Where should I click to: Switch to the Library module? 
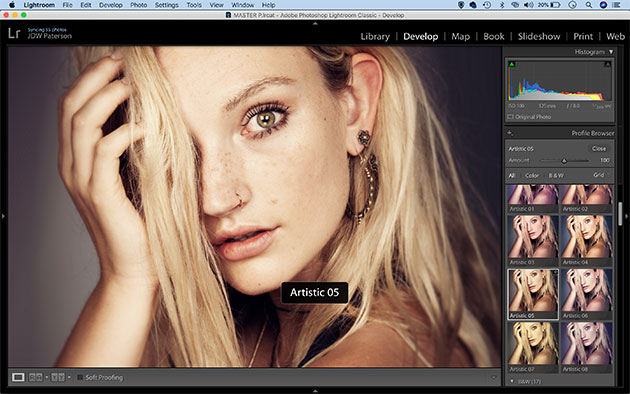(375, 36)
